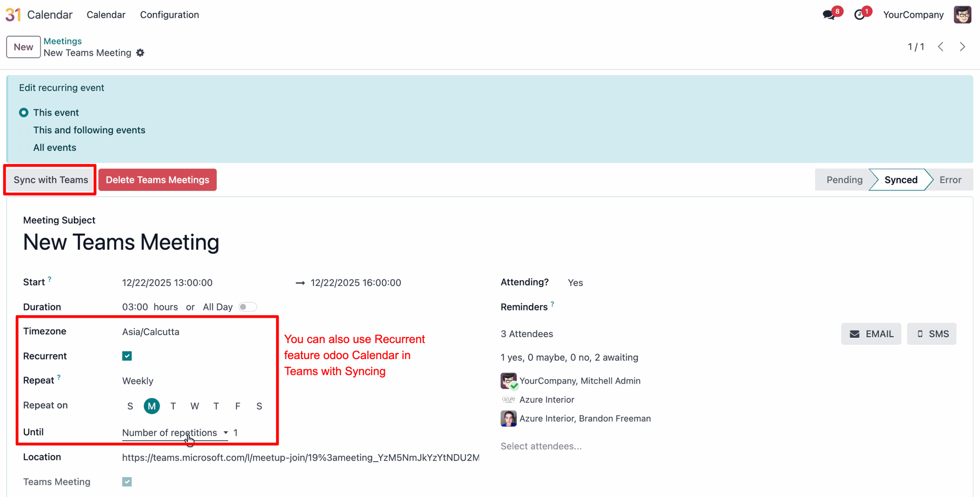Image resolution: width=980 pixels, height=497 pixels.
Task: Select This and following events option
Action: click(x=23, y=130)
